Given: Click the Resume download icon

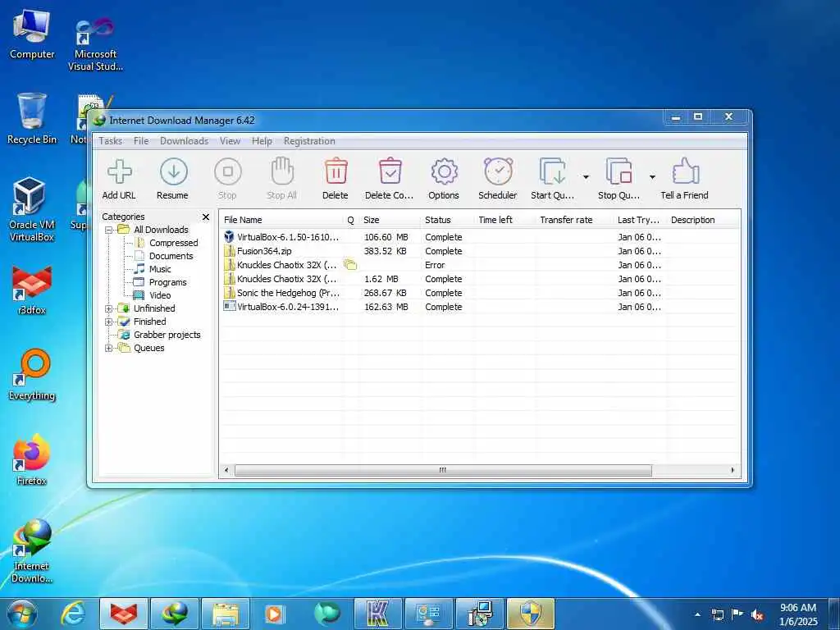Looking at the screenshot, I should click(174, 172).
